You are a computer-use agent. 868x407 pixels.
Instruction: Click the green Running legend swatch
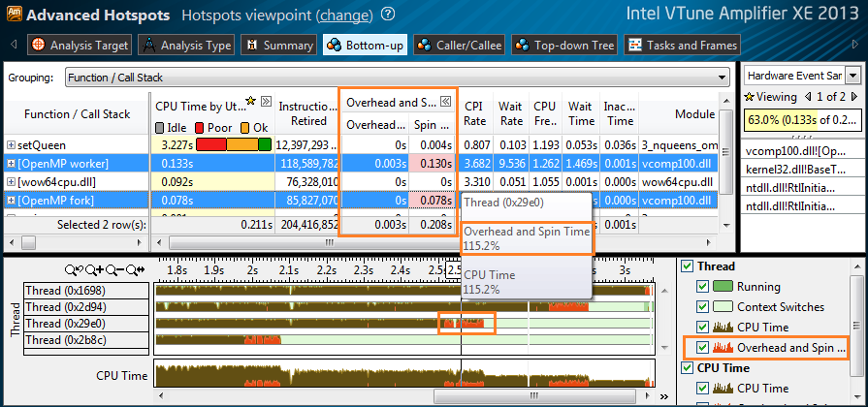[723, 287]
